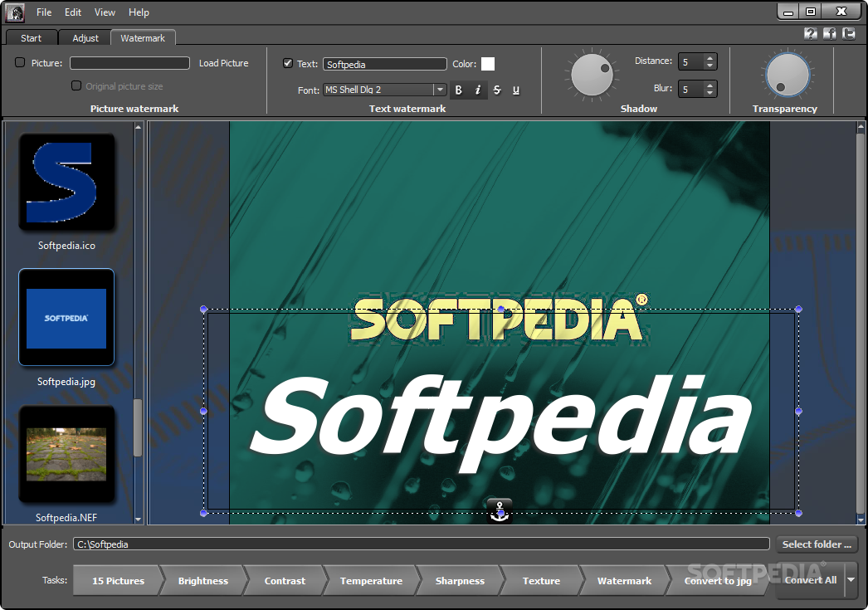This screenshot has height=610, width=868.
Task: Select the Contrast task step
Action: point(285,581)
